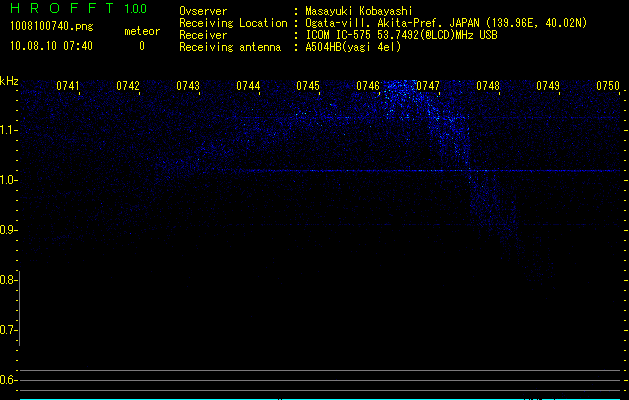This screenshot has height=400, width=629.
Task: Click the 1.1 frequency axis label
Action: click(8, 130)
